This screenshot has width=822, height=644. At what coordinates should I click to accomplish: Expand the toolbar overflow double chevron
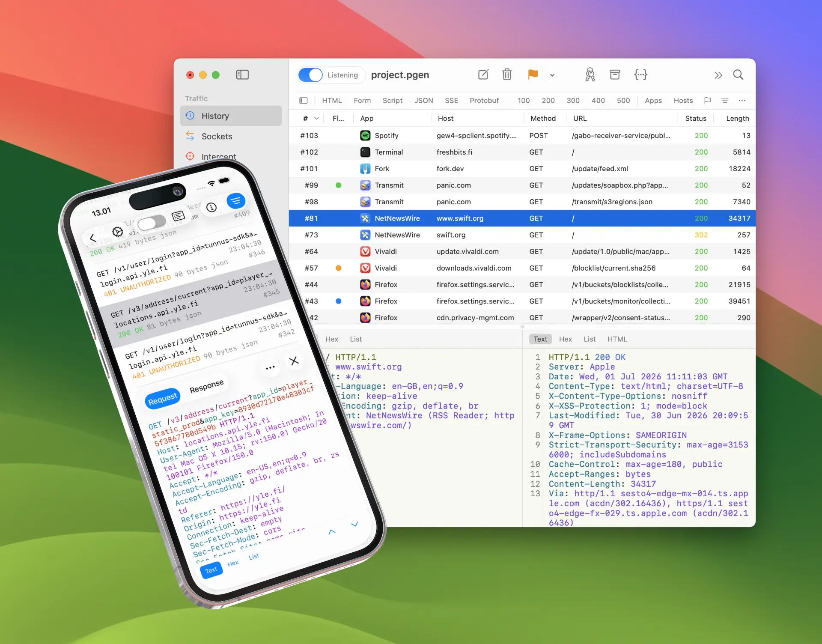click(x=718, y=75)
